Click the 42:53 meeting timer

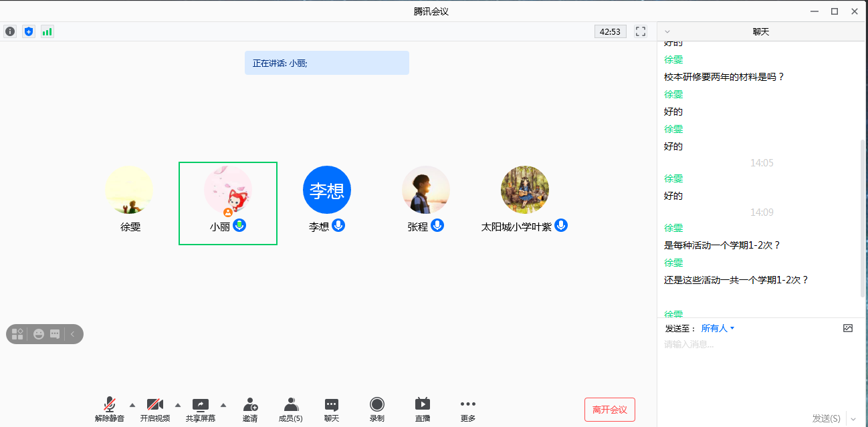pos(610,31)
